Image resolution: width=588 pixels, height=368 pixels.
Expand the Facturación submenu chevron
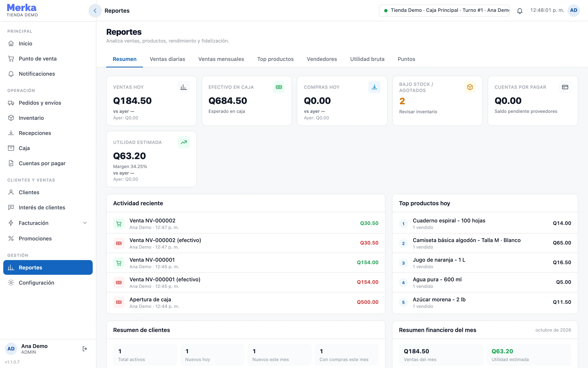(85, 223)
